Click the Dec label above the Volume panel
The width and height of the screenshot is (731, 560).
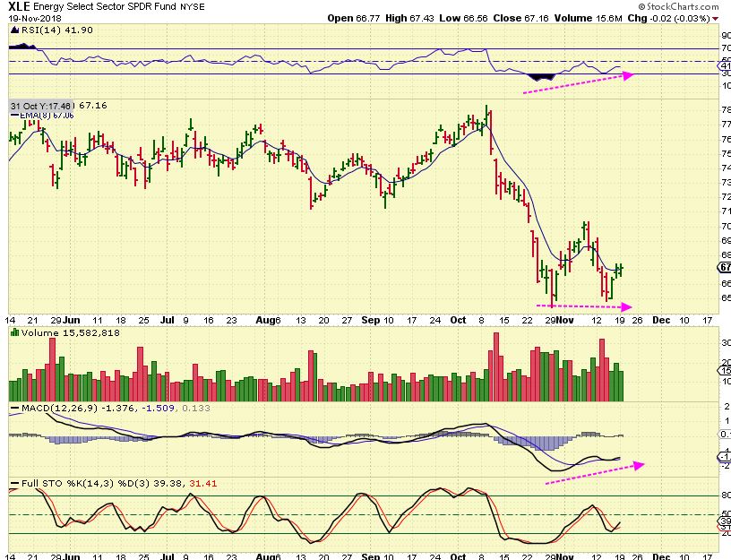[x=661, y=321]
